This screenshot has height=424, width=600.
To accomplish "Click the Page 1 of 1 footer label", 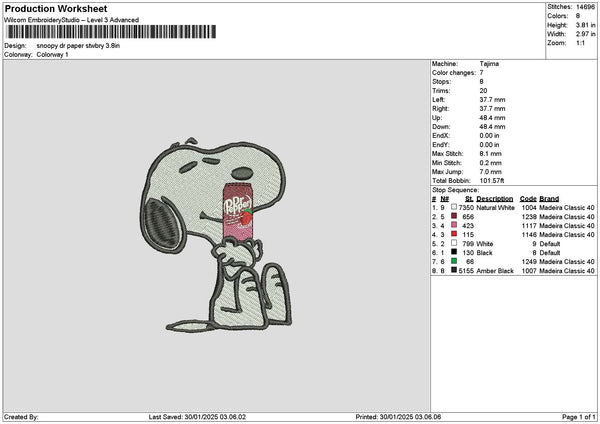I will click(x=579, y=417).
